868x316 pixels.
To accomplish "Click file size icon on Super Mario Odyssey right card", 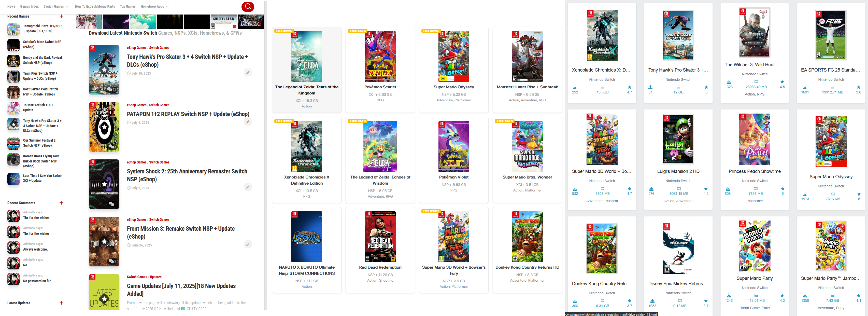I will pyautogui.click(x=833, y=194).
